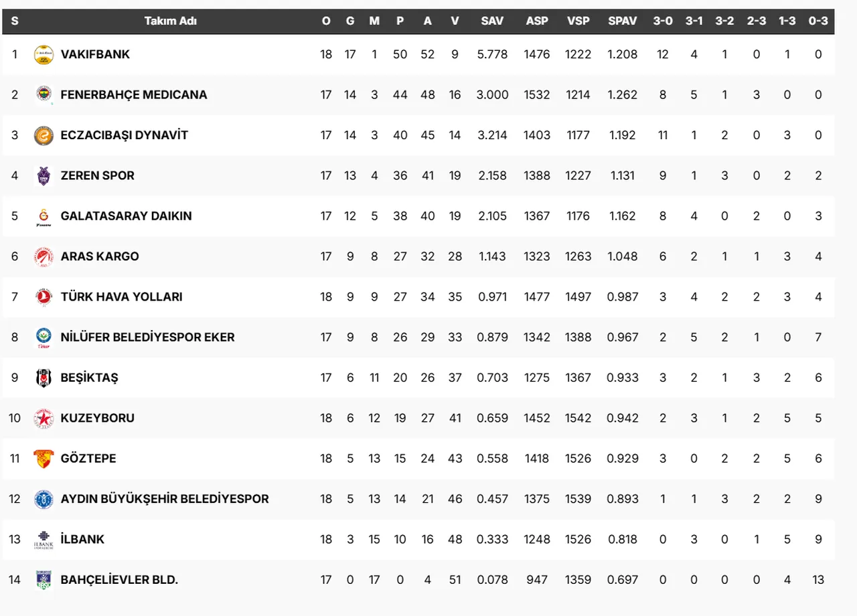
Task: Click the İlbank team logo
Action: (x=44, y=540)
